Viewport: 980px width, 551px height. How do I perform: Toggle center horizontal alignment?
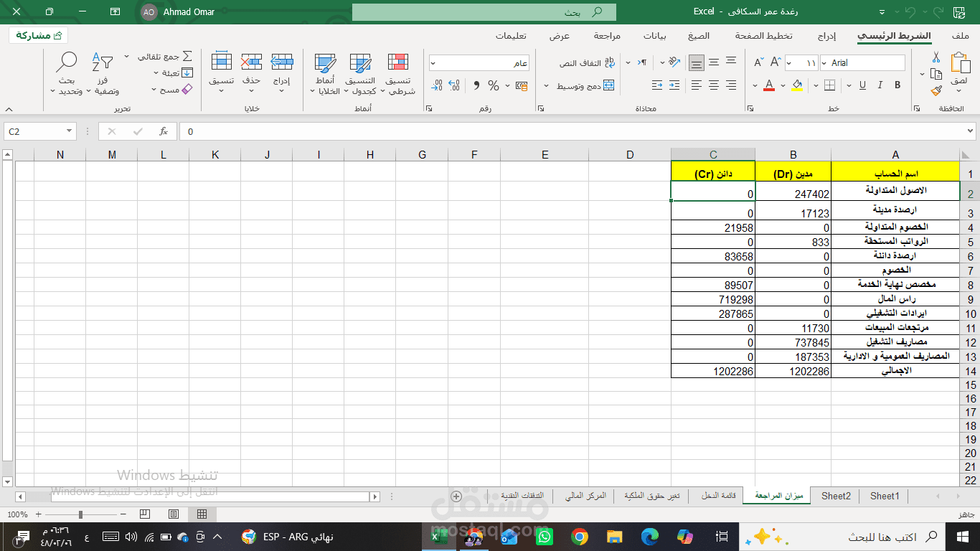(714, 85)
